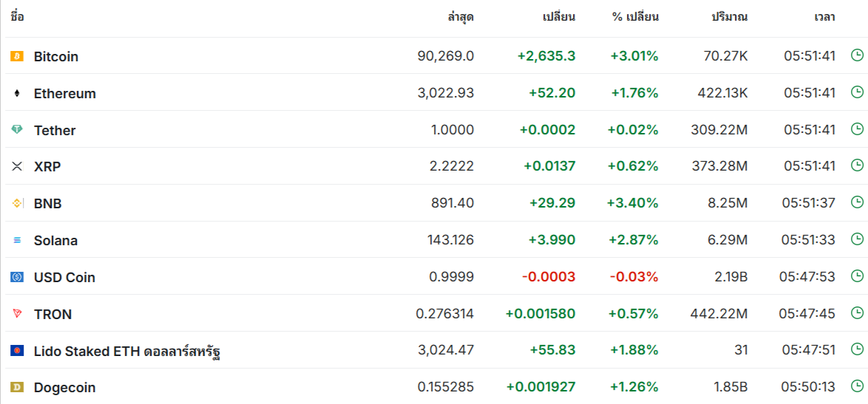The height and width of the screenshot is (404, 868).
Task: Open the Bitcoin link
Action: 56,56
